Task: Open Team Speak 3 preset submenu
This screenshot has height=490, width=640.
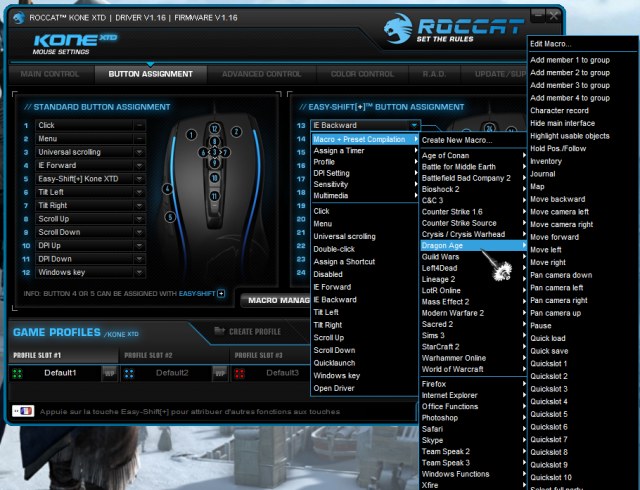Action: coord(473,463)
